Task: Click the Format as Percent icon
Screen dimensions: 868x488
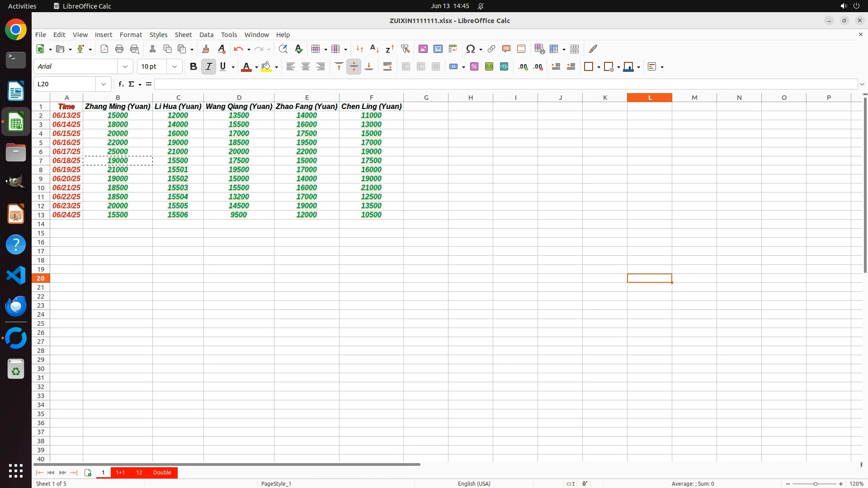Action: coord(474,66)
